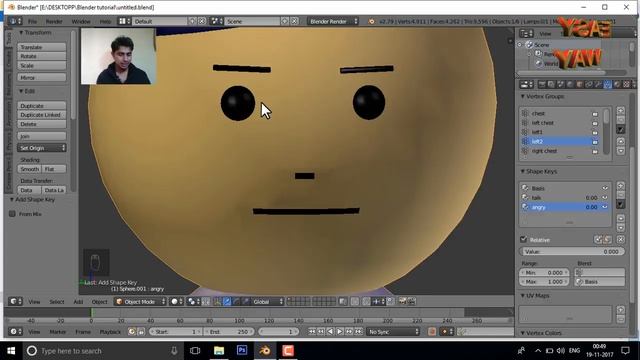Remove the selected vertex group with minus

coord(620,120)
